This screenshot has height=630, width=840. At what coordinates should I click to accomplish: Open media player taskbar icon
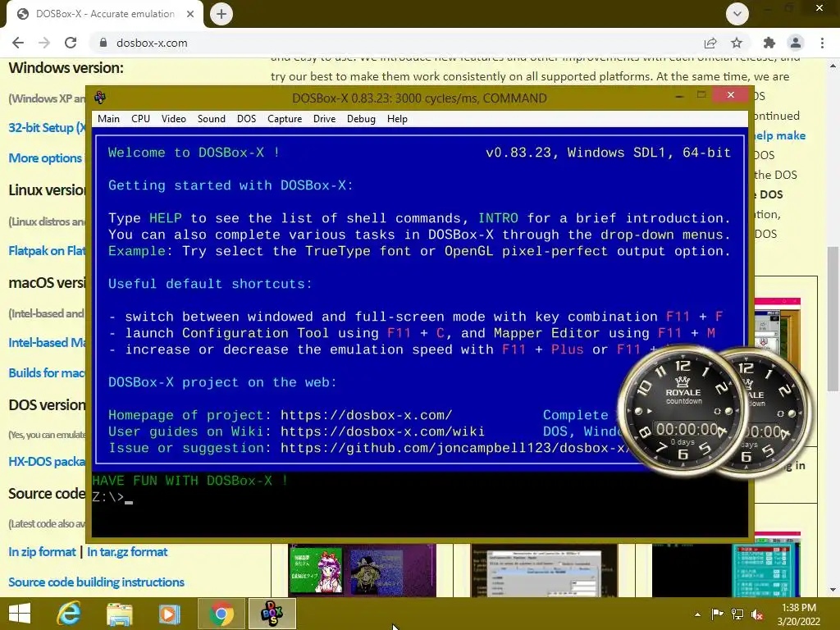169,614
